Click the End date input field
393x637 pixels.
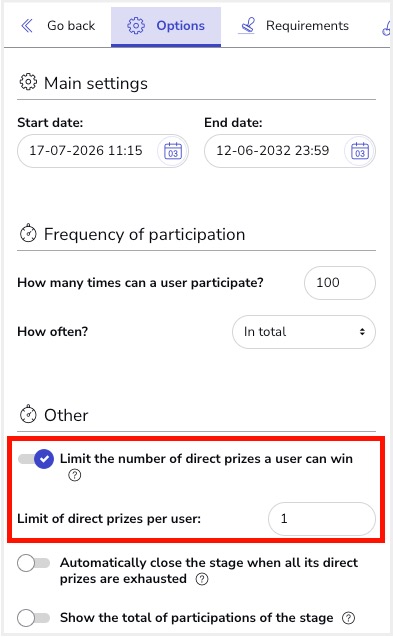click(290, 151)
